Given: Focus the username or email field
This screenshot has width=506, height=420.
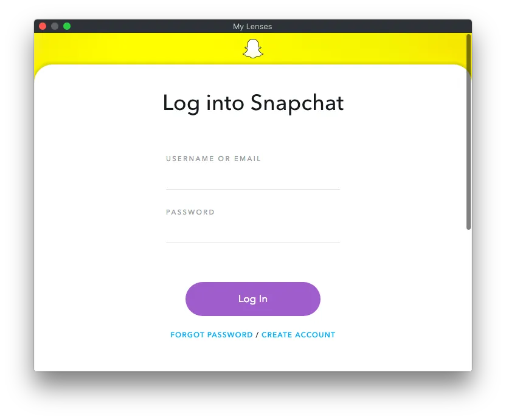Looking at the screenshot, I should tap(252, 177).
